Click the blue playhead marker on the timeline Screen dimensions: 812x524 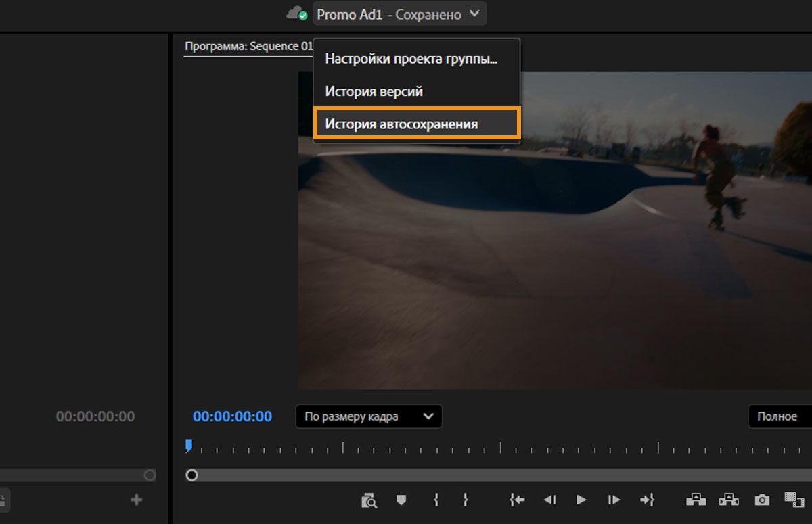[x=189, y=445]
